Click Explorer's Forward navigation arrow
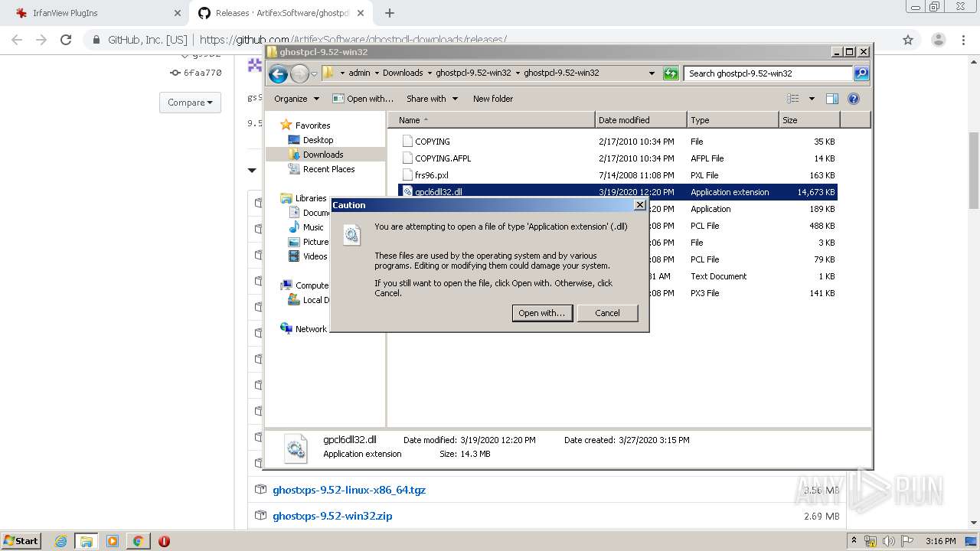Screen dimensions: 980x551 [299, 73]
